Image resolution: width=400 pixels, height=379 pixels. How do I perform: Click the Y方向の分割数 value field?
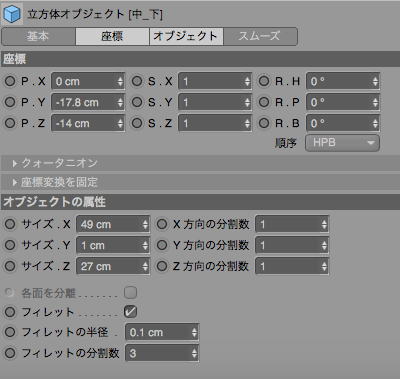tap(292, 245)
